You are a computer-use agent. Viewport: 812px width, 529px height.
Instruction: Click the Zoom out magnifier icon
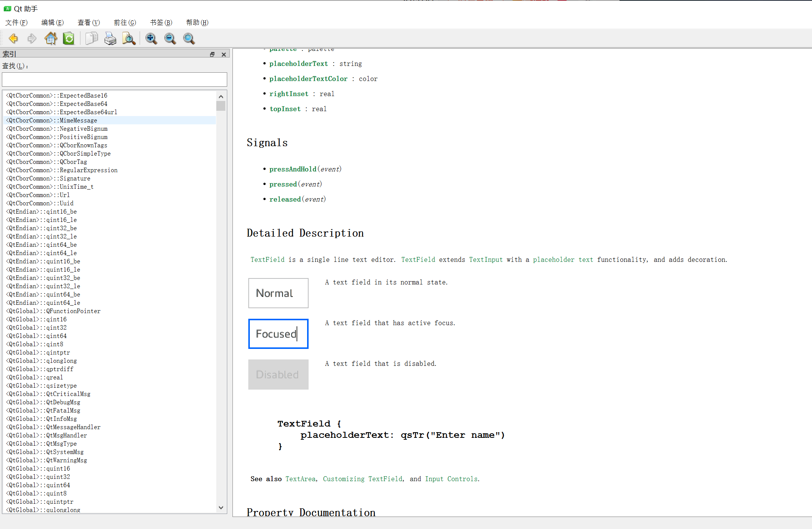tap(170, 38)
